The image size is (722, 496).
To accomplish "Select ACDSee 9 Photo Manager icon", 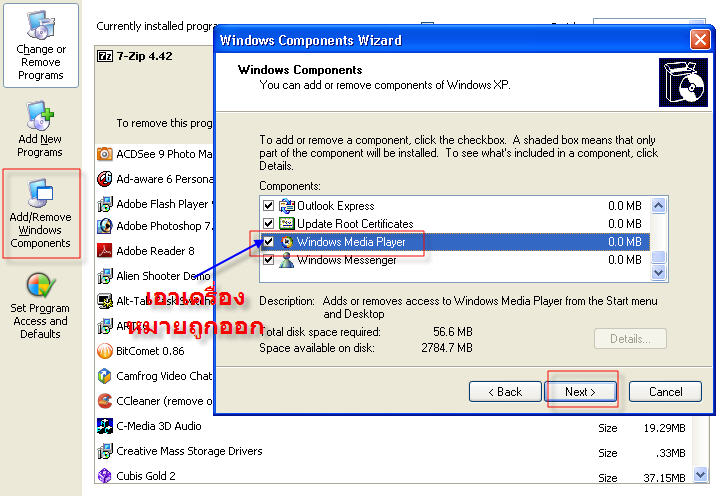I will pyautogui.click(x=105, y=154).
